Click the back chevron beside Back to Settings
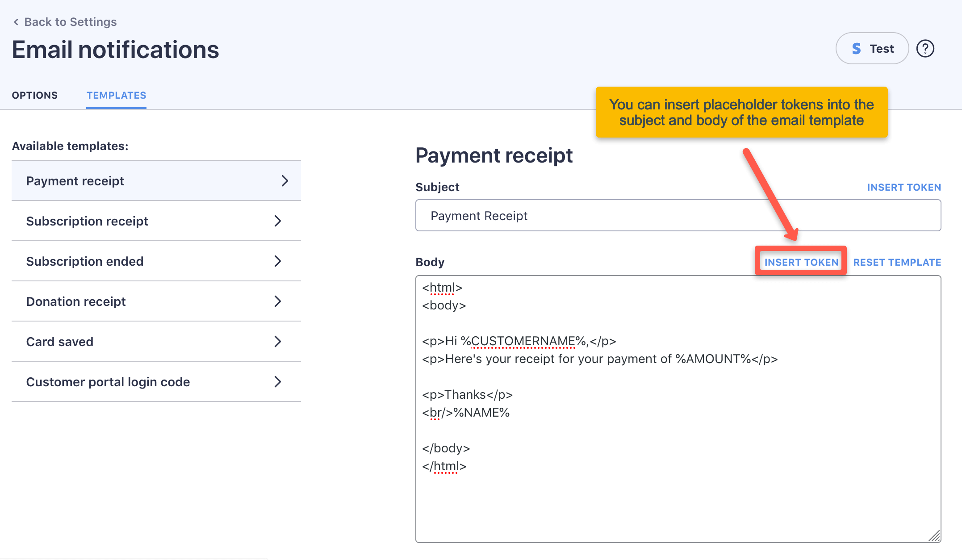The width and height of the screenshot is (962, 560). tap(16, 21)
